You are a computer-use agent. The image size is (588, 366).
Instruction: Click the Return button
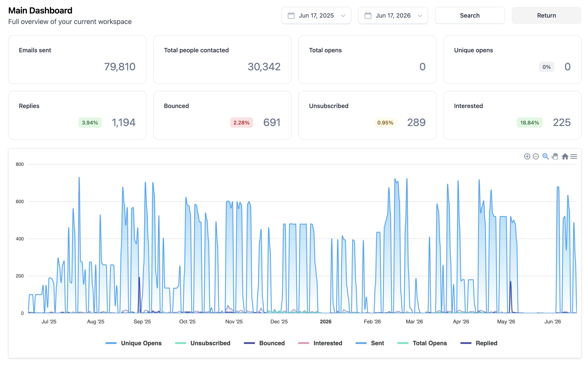546,15
